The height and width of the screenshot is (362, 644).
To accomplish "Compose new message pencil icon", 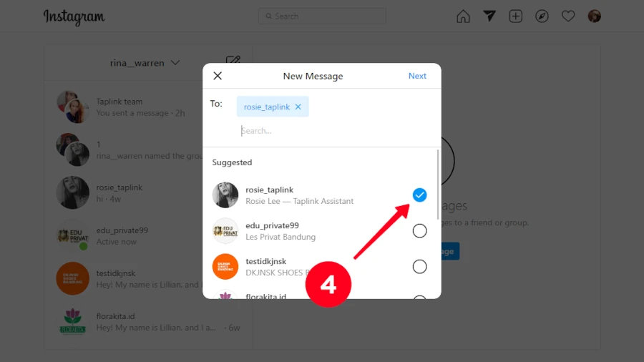I will pos(233,60).
